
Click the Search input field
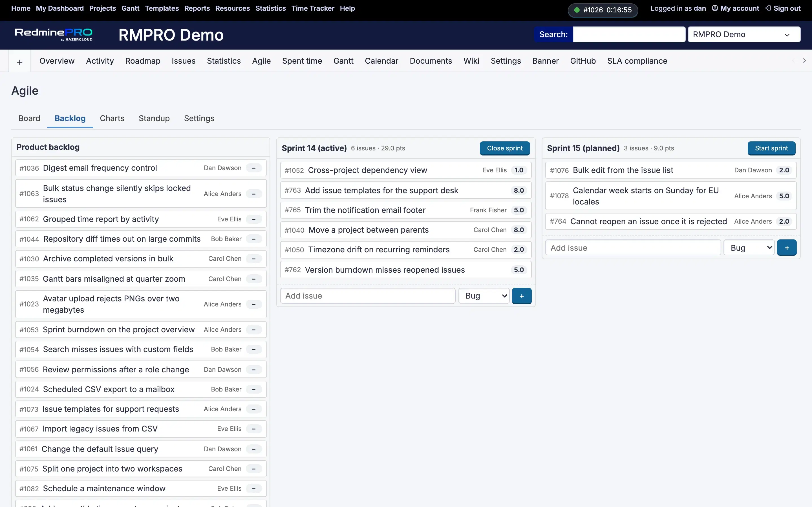[629, 35]
